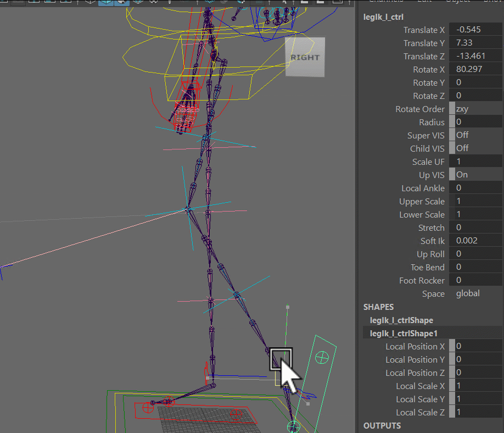Toggle the Up VIS On value
Screen dimensions: 504x433
coord(475,175)
